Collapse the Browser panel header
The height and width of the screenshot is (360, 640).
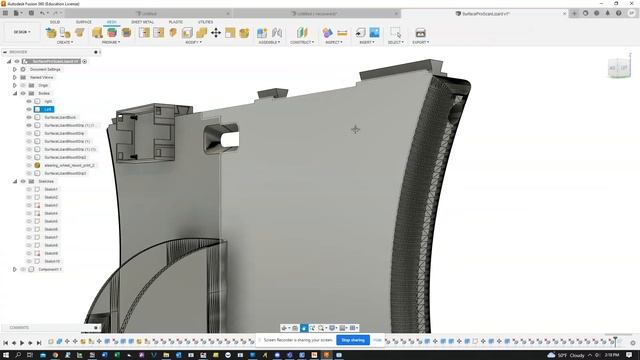click(5, 52)
